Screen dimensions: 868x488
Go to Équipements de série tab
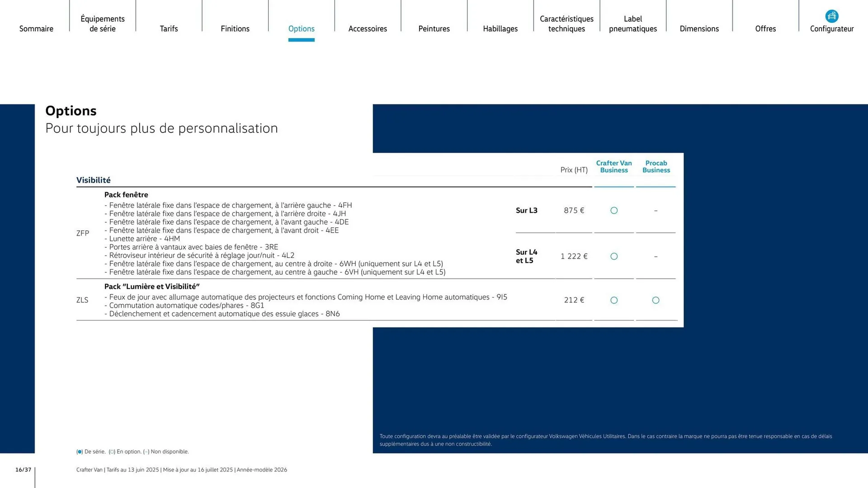(x=103, y=23)
